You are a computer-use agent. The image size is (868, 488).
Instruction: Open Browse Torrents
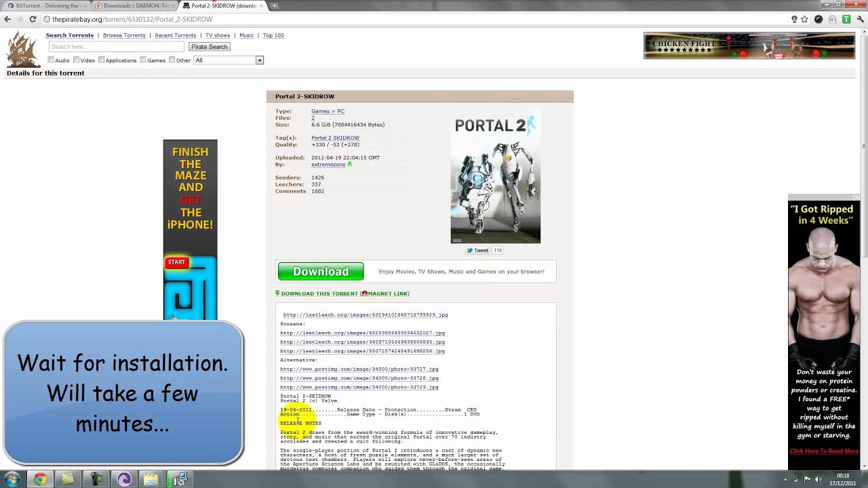tap(124, 35)
